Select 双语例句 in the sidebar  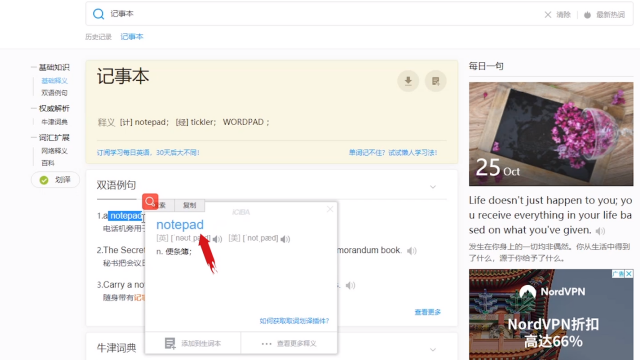coord(54,93)
